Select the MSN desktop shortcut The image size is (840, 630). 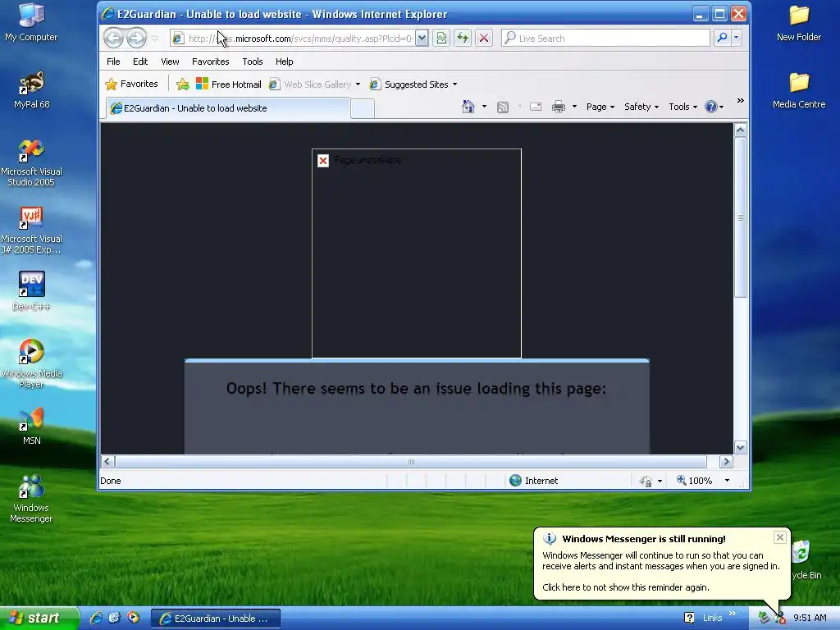31,427
